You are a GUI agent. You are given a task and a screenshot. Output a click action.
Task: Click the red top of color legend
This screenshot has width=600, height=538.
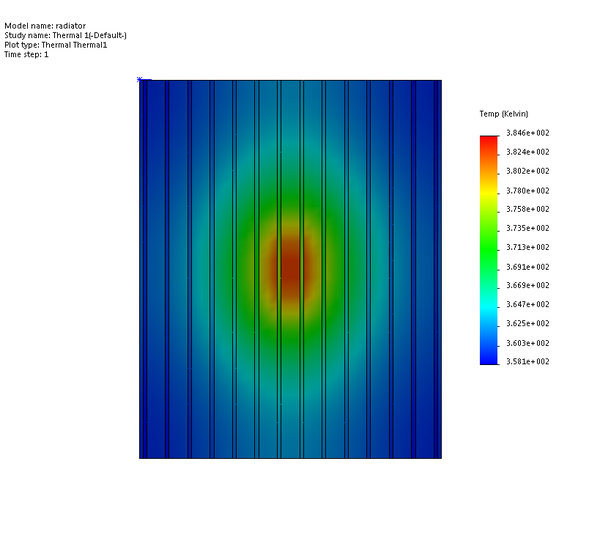[489, 142]
